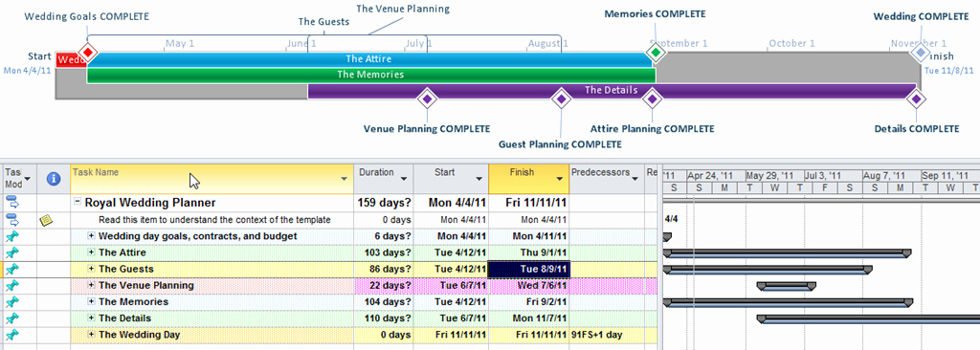Expand The Venue Planning summary task
The image size is (980, 350).
[91, 285]
